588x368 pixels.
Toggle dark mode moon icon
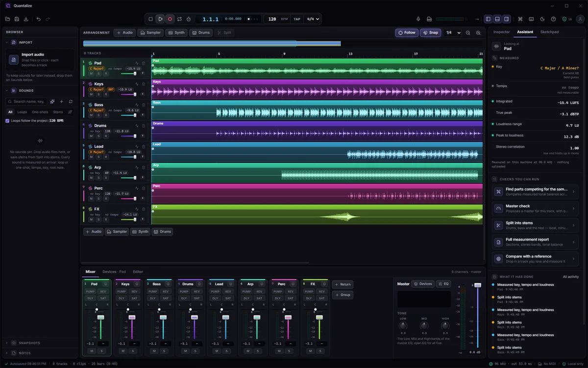(542, 19)
